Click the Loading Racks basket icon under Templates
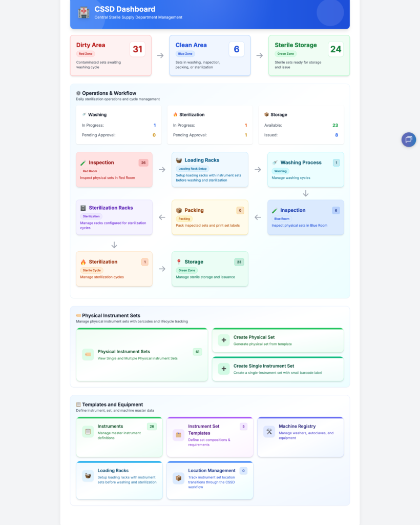 pos(88,476)
